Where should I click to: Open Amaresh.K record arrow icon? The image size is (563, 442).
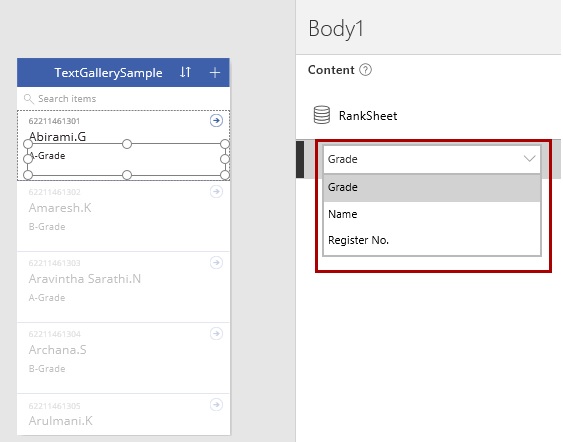click(x=216, y=191)
